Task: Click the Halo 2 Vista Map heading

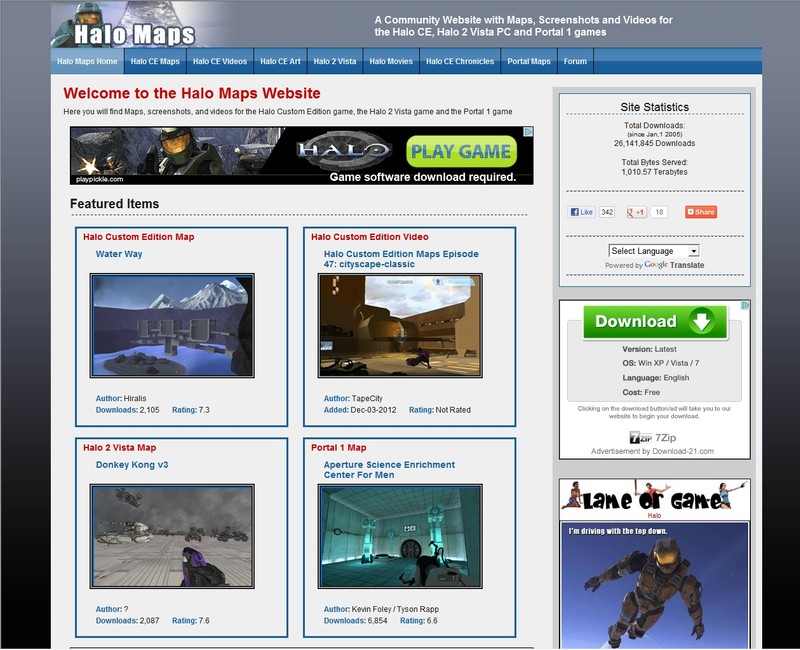Action: [119, 447]
